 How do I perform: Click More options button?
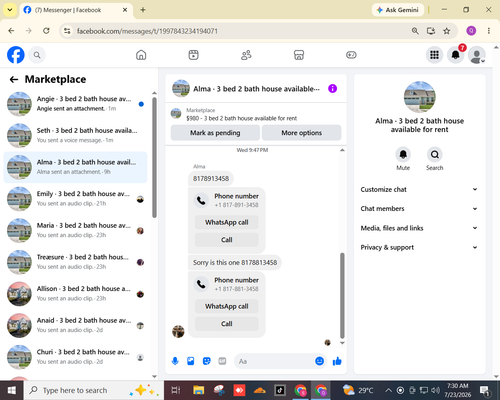click(302, 133)
